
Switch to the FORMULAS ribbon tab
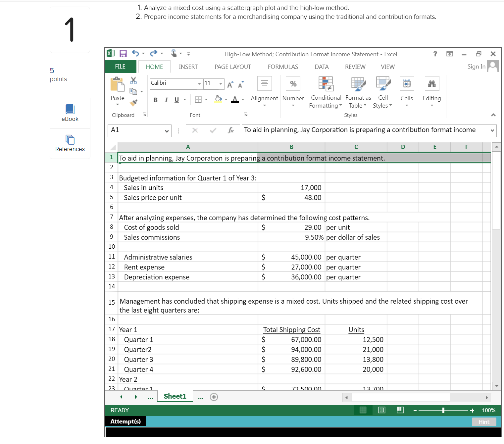pos(282,67)
